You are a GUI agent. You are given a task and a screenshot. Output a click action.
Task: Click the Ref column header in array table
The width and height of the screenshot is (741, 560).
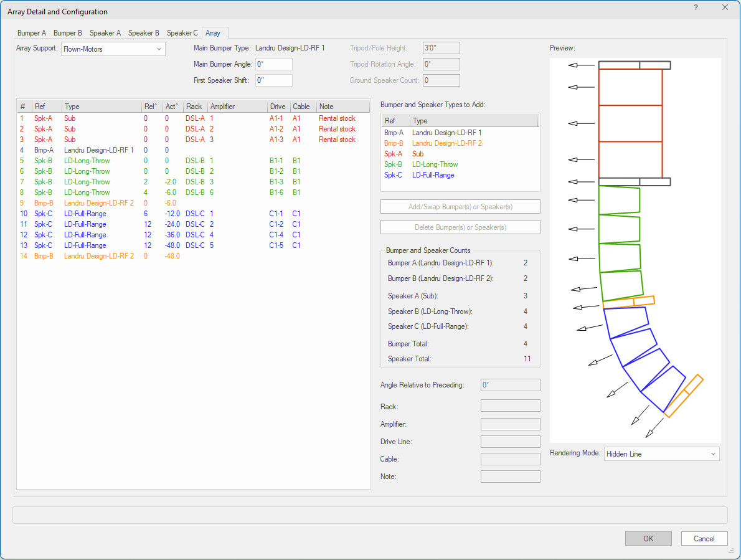46,107
